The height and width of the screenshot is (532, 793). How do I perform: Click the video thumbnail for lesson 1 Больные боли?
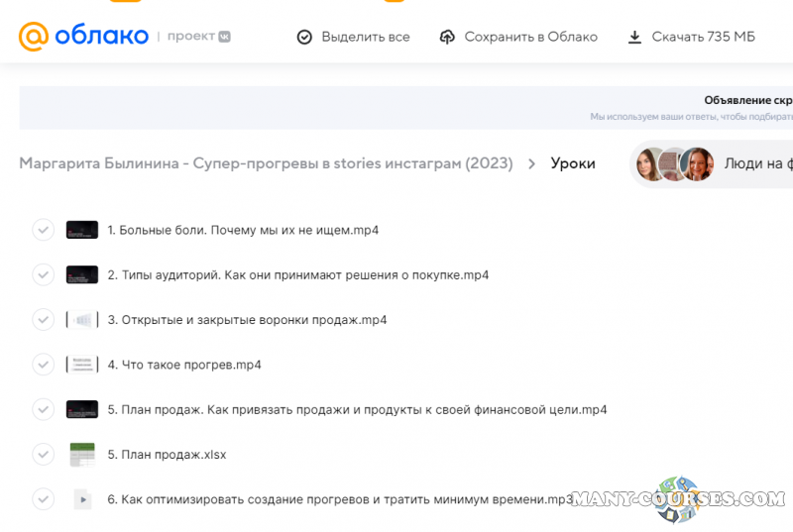[x=81, y=230]
